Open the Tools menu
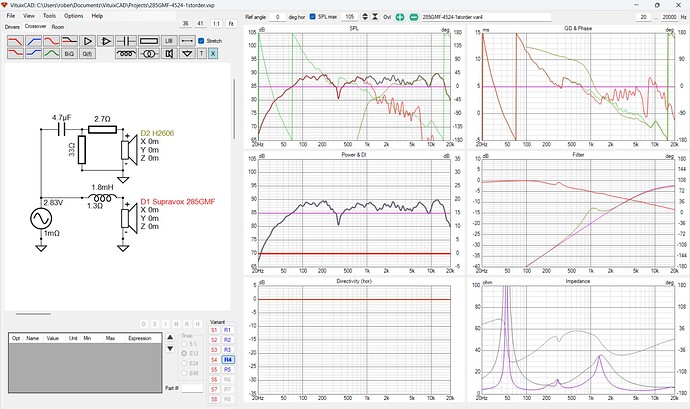 pyautogui.click(x=49, y=15)
